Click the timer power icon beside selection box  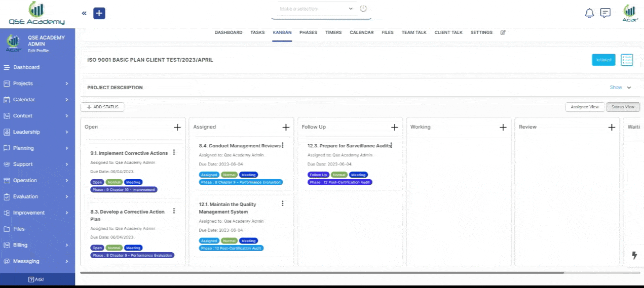(363, 9)
